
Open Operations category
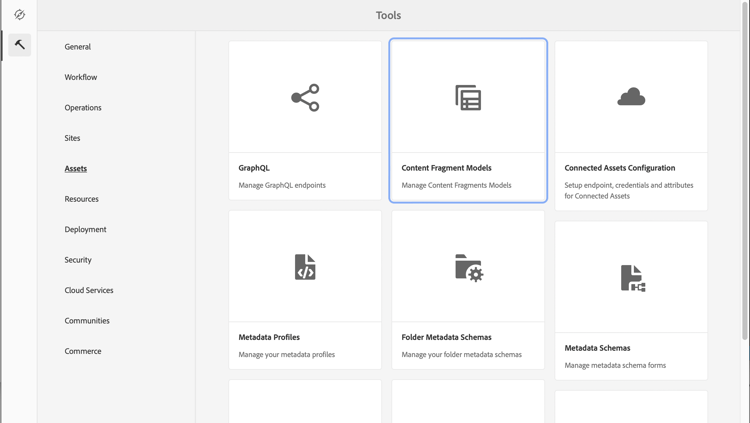pyautogui.click(x=83, y=108)
